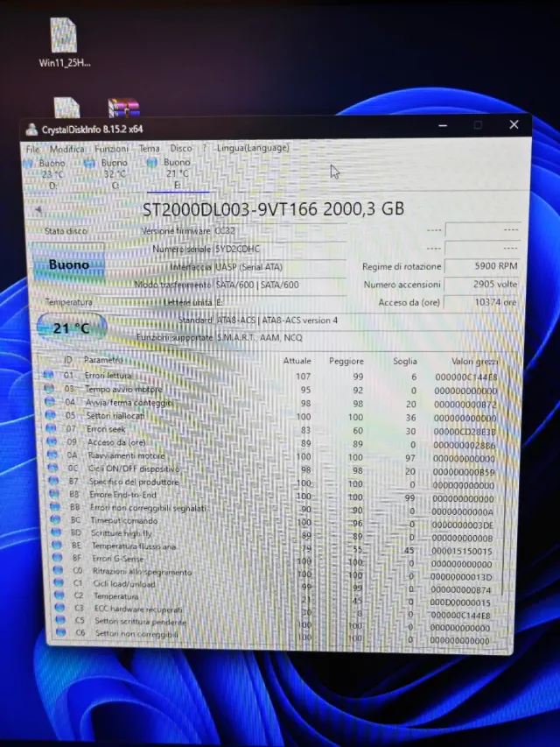
Task: Click status icon for 03 Tempo avvio motore
Action: pos(49,388)
